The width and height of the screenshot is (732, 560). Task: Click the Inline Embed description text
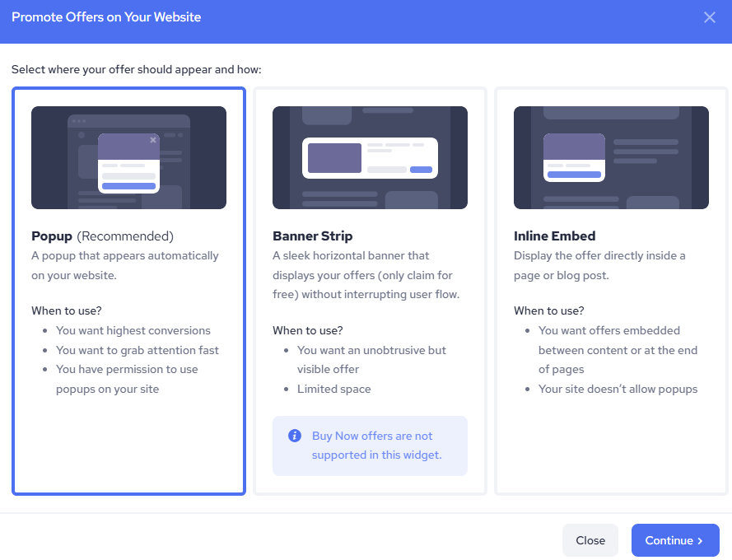[599, 265]
